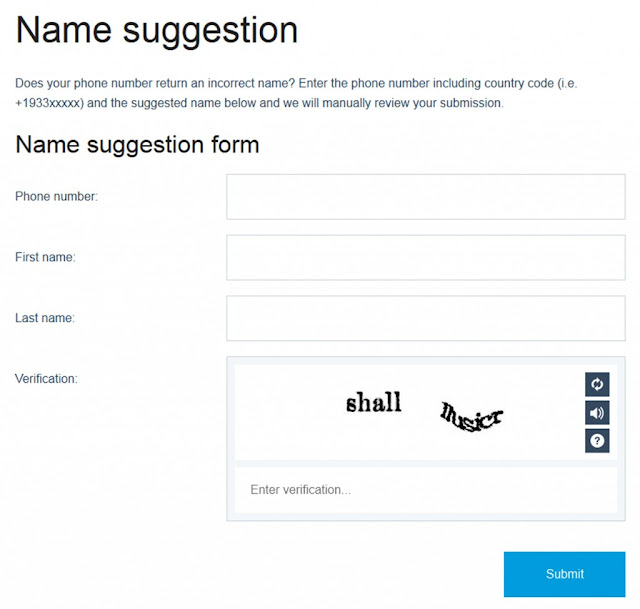Click the "Phone number:" label
The image size is (640, 609).
tap(56, 196)
